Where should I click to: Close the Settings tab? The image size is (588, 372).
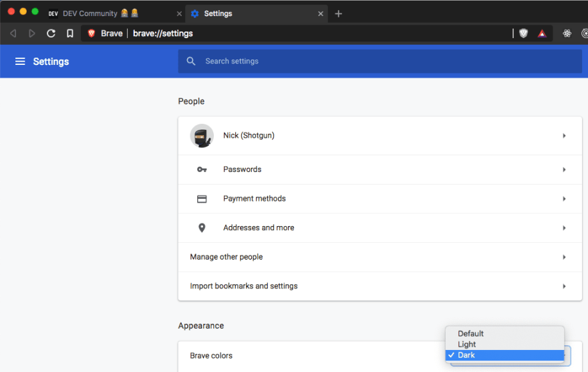[x=321, y=13]
